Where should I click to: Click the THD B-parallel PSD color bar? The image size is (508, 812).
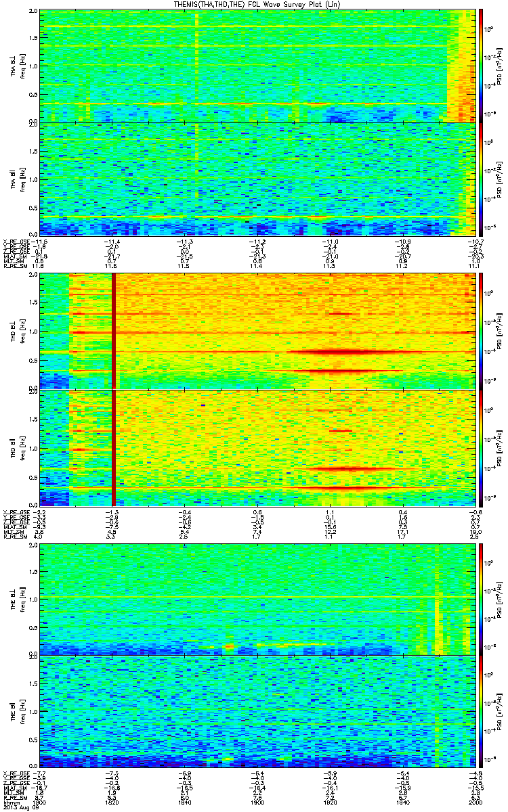pyautogui.click(x=482, y=447)
